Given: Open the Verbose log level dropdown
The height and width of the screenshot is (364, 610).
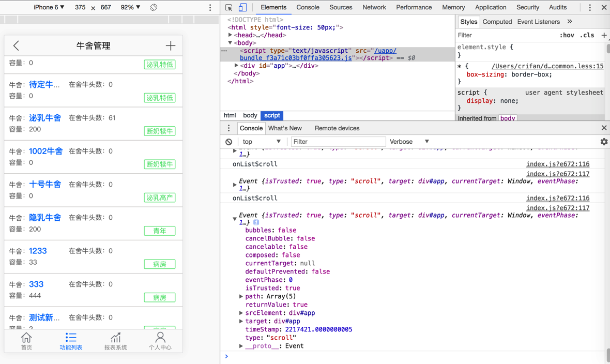Looking at the screenshot, I should click(409, 142).
